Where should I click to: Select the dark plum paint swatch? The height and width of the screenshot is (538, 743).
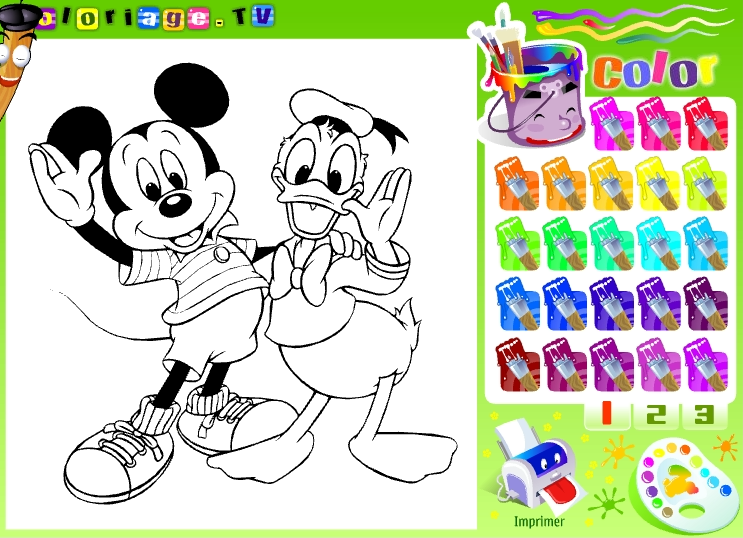[x=705, y=304]
